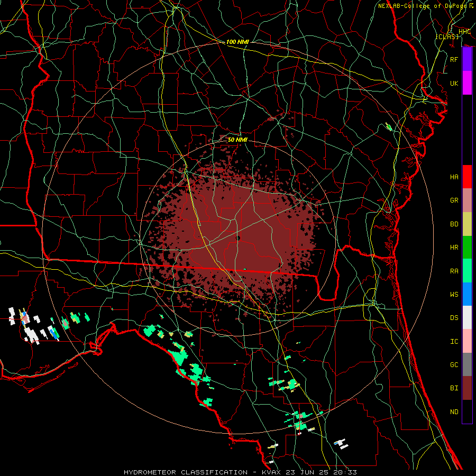Screen dimensions: 476x476
Task: Select the BD yellow legend swatch
Action: [467, 224]
